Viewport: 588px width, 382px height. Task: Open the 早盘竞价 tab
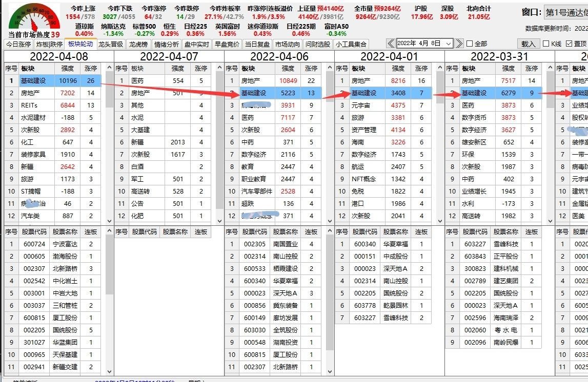227,44
